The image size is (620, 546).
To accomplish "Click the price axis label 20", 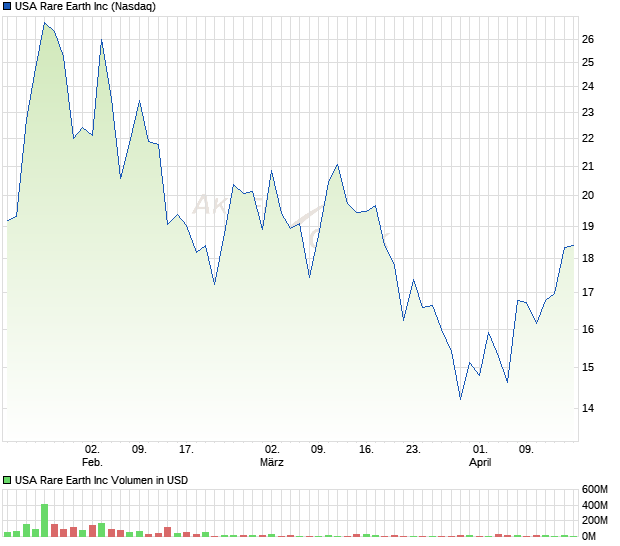I will point(588,195).
